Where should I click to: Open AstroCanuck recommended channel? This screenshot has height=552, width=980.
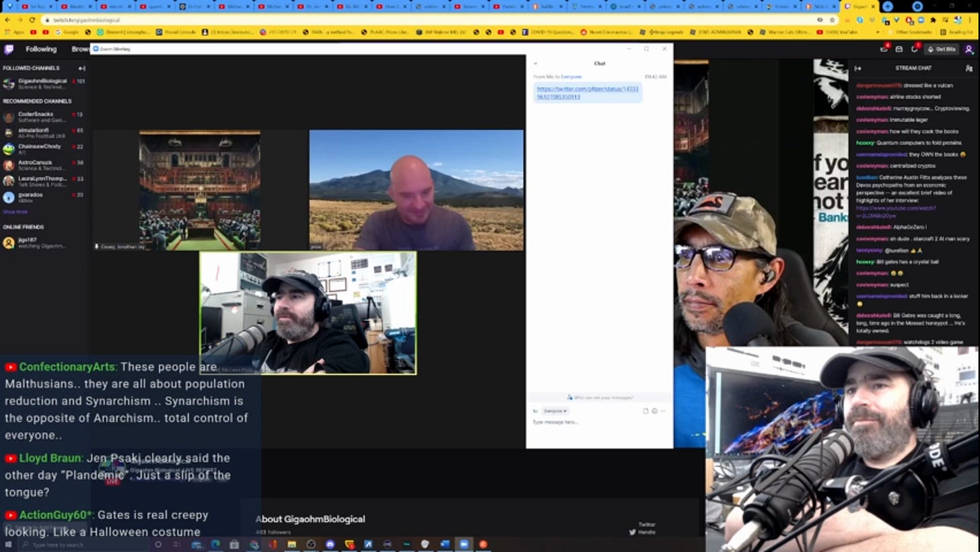tap(44, 165)
